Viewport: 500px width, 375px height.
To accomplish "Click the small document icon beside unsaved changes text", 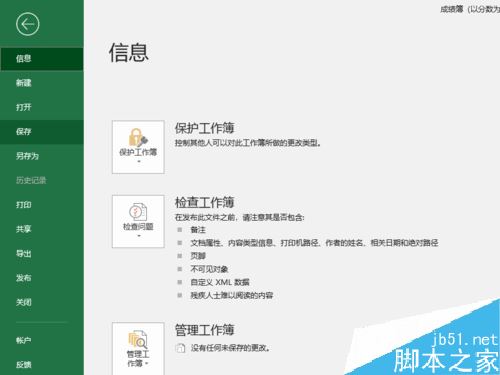I will click(x=180, y=348).
